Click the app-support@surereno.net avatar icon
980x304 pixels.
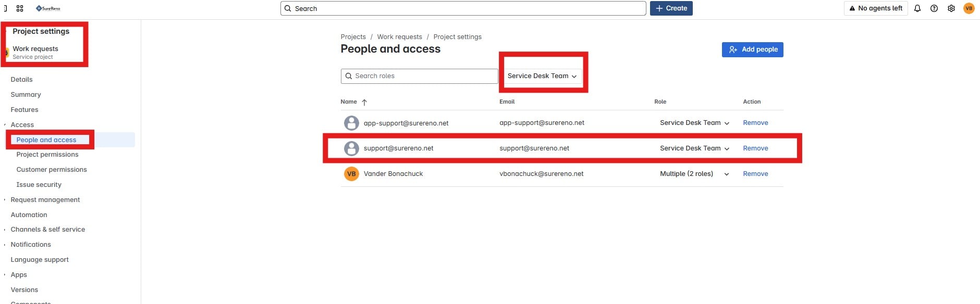(x=351, y=123)
